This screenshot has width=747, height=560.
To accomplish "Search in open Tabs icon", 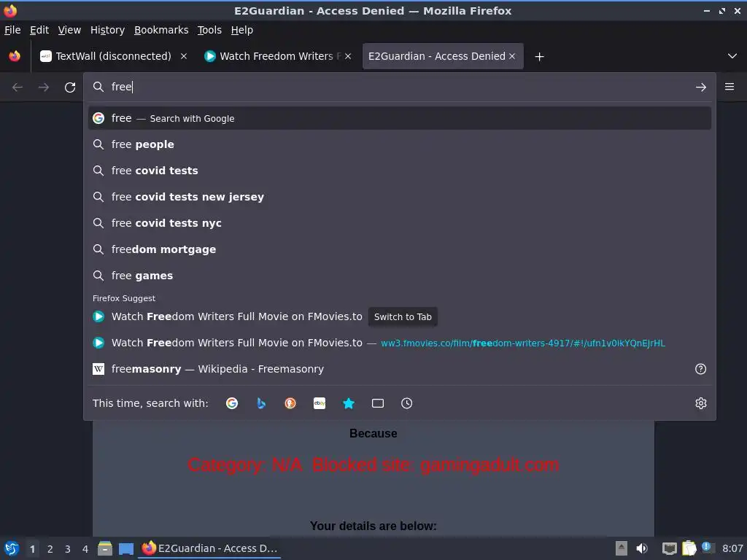I will (x=378, y=403).
